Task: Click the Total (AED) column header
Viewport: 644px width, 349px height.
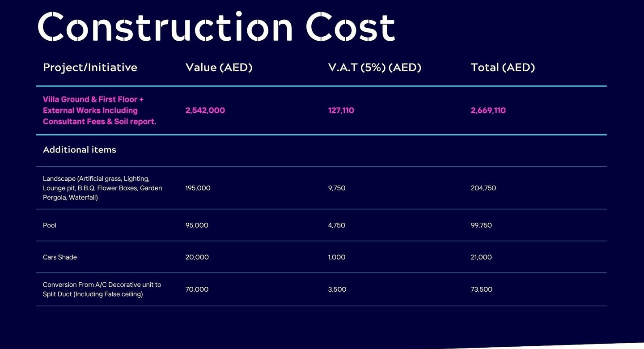Action: [503, 68]
